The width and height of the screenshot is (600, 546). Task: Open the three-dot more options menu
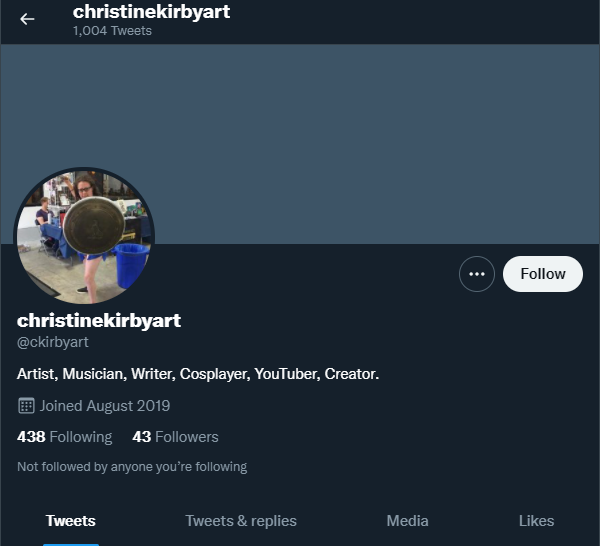coord(476,274)
